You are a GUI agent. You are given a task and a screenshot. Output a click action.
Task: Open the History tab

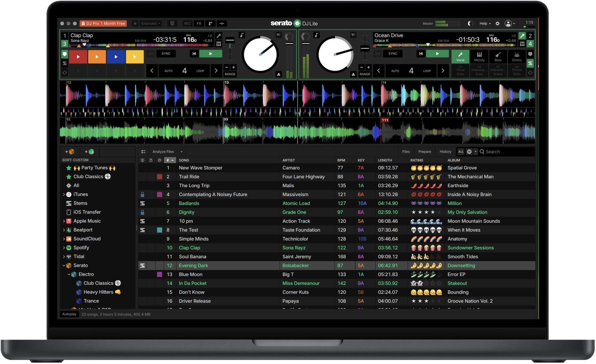coord(445,151)
